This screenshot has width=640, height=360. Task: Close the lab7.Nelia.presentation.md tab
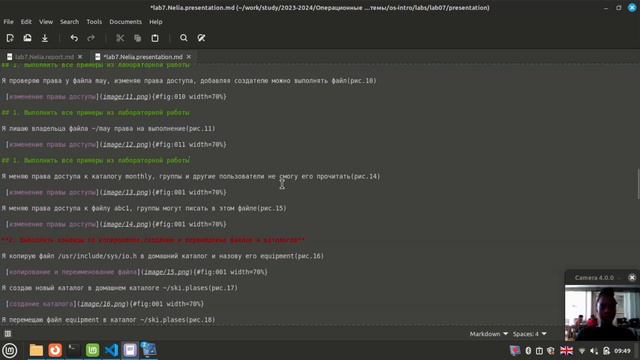pos(189,57)
